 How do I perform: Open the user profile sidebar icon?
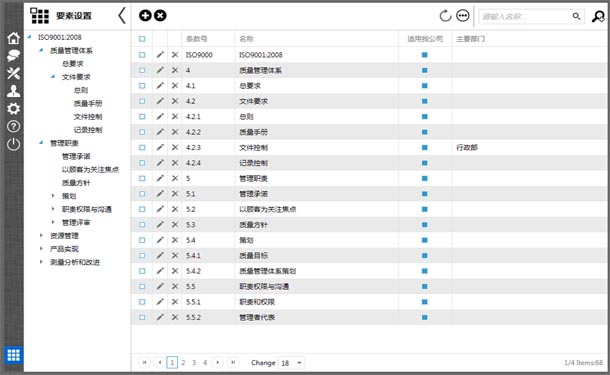point(13,91)
